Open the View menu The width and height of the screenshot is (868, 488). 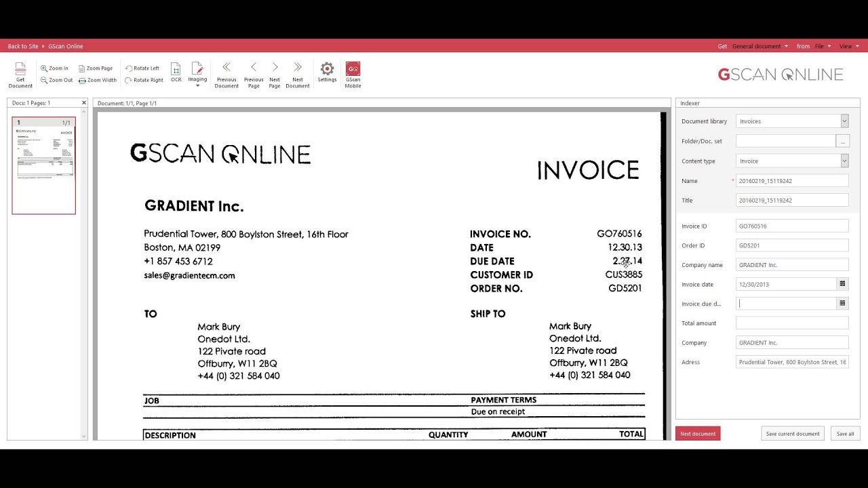pos(848,46)
